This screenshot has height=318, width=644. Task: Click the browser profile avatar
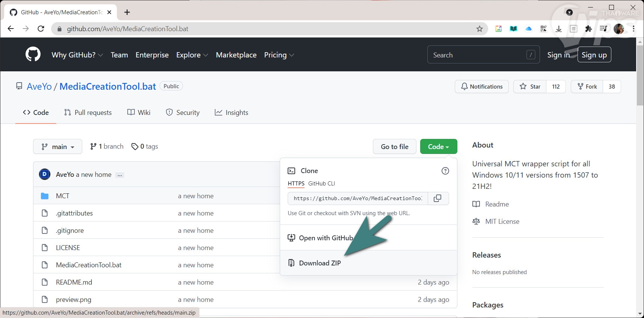click(x=619, y=29)
